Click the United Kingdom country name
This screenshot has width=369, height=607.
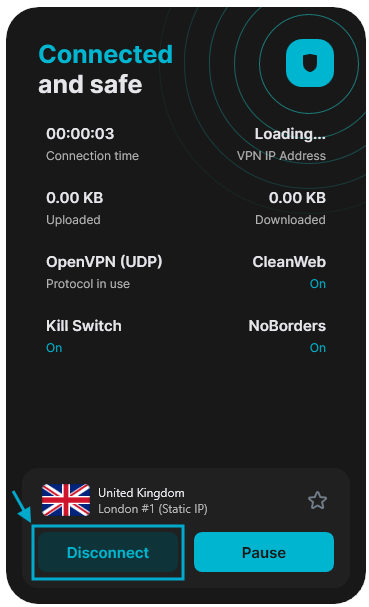pos(141,493)
